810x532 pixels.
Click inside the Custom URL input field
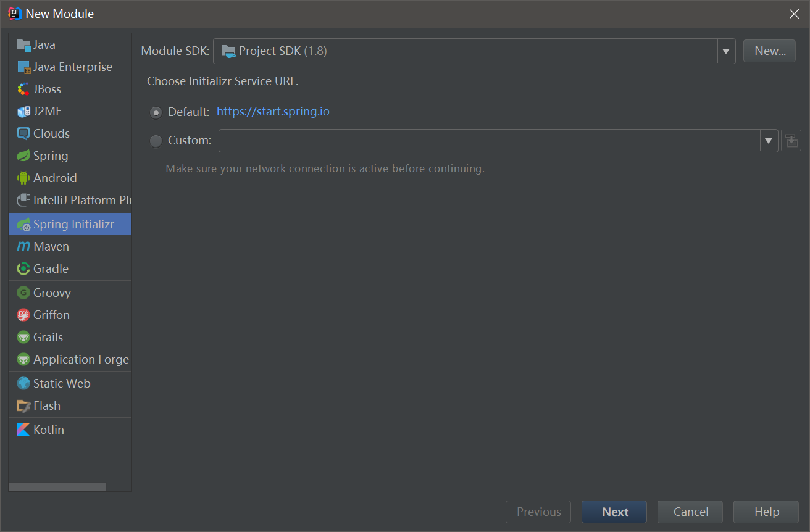click(490, 141)
